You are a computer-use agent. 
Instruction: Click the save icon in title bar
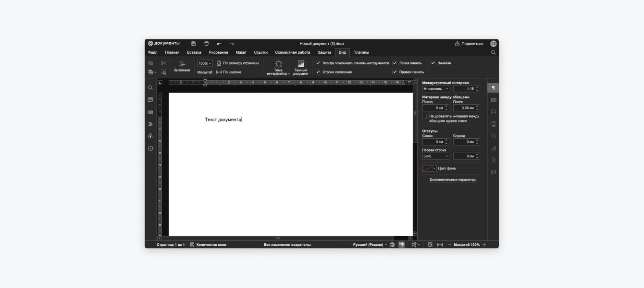[x=193, y=44]
